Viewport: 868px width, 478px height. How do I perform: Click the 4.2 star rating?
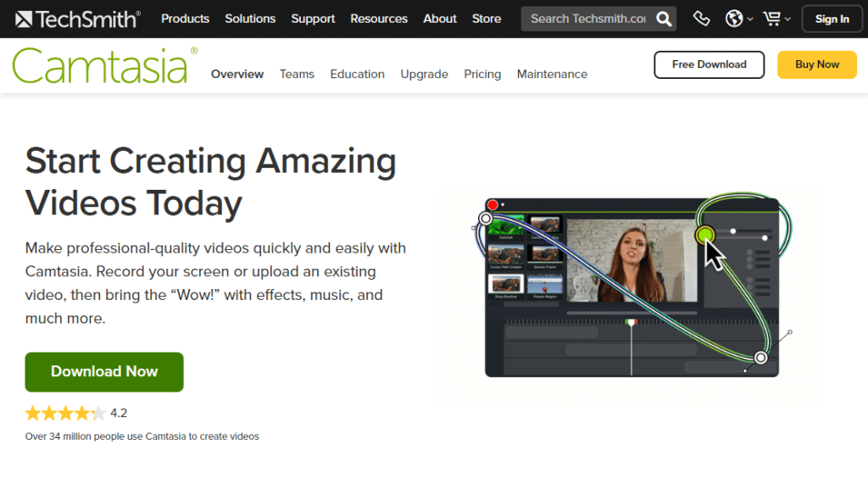(x=75, y=414)
